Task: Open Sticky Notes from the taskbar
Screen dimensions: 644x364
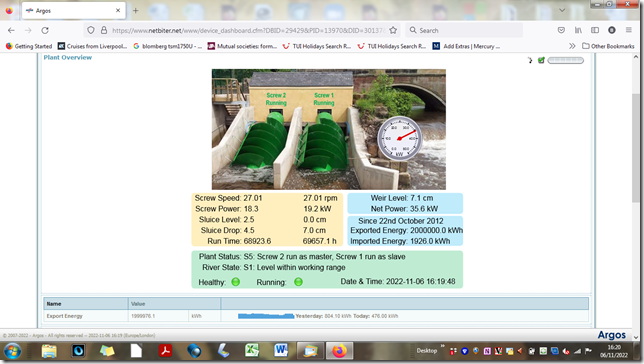Action: tap(107, 351)
